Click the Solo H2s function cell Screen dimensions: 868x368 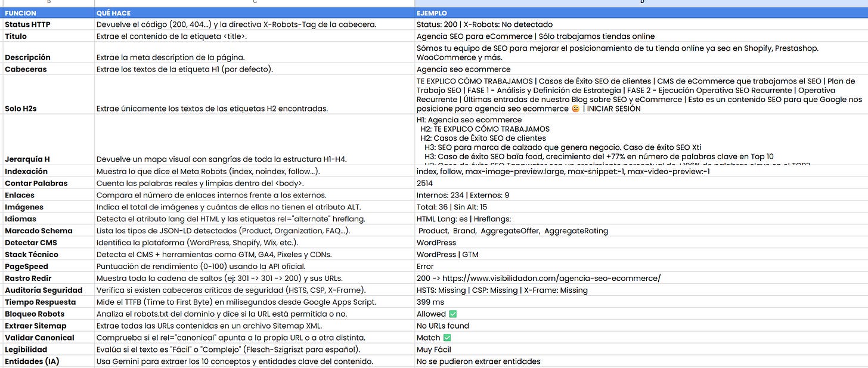pyautogui.click(x=48, y=94)
